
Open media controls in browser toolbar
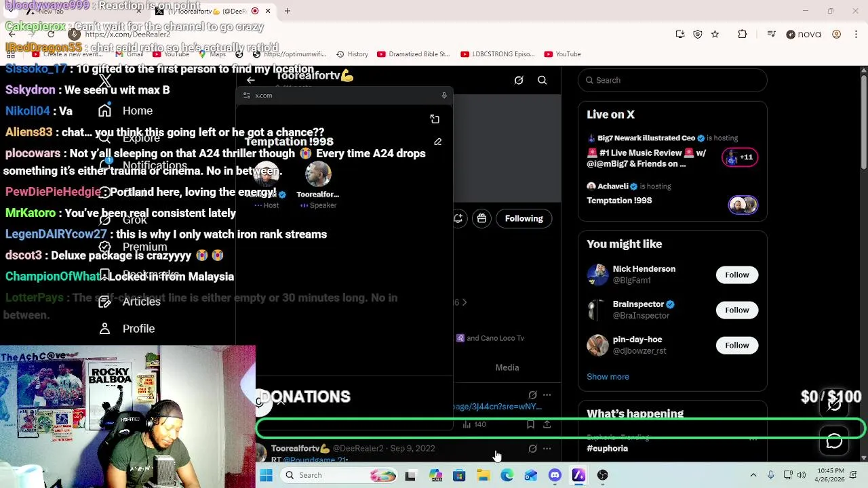coord(772,35)
